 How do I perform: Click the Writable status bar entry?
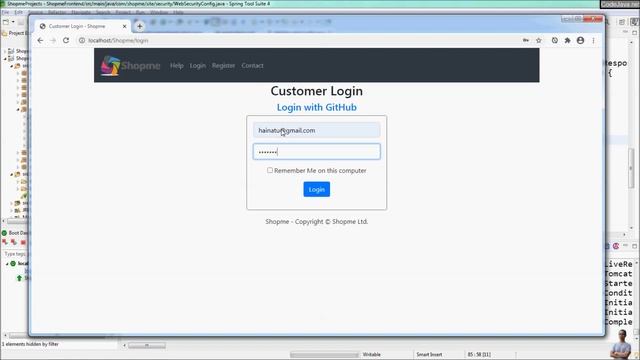point(371,354)
